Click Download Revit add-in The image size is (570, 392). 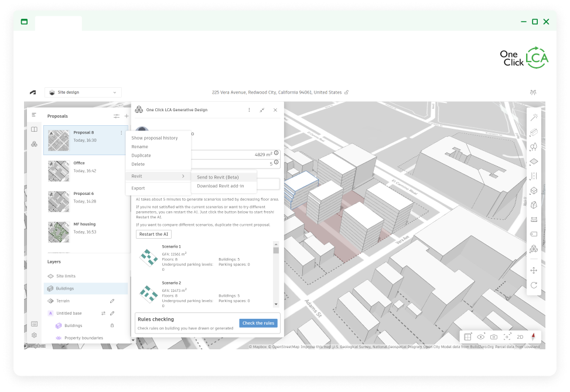click(220, 186)
